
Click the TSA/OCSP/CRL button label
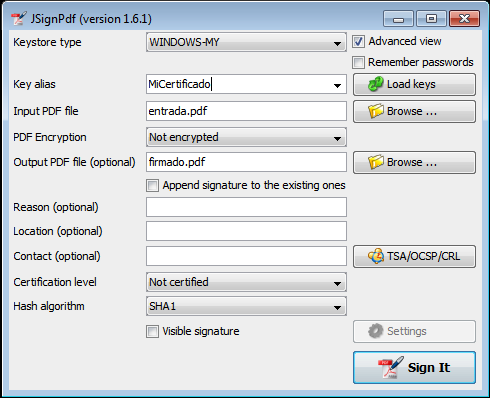(423, 256)
